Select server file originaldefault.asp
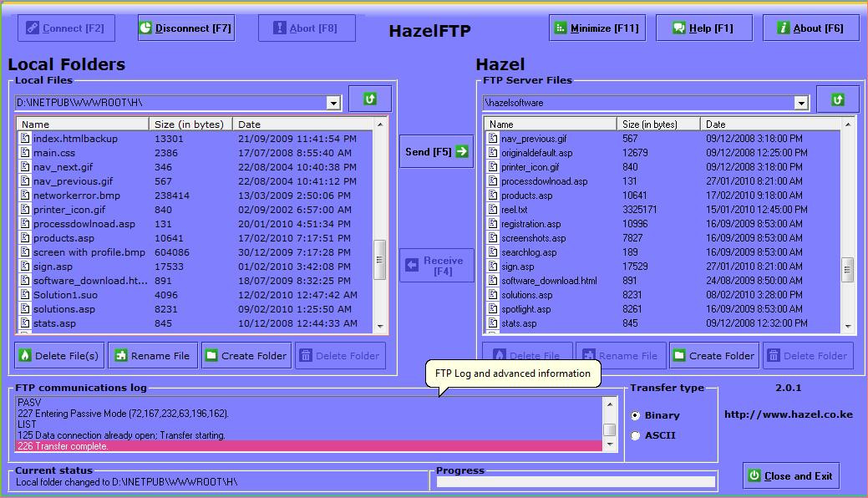The height and width of the screenshot is (498, 868). tap(536, 153)
